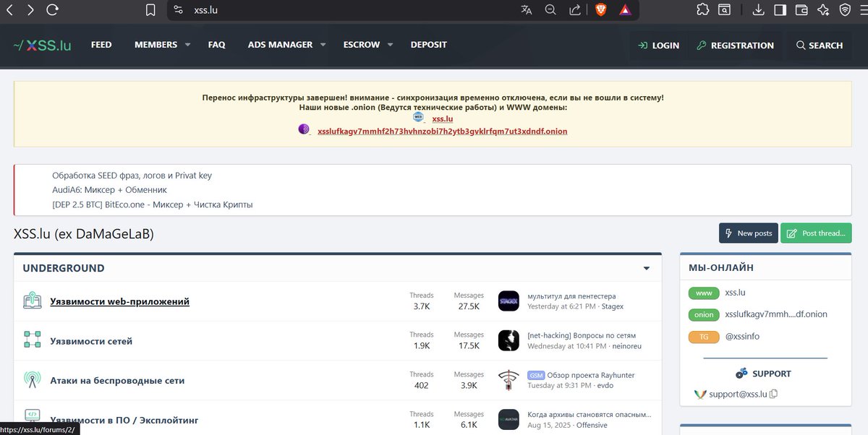This screenshot has width=868, height=435.
Task: Open site settings icon in address bar
Action: (179, 10)
